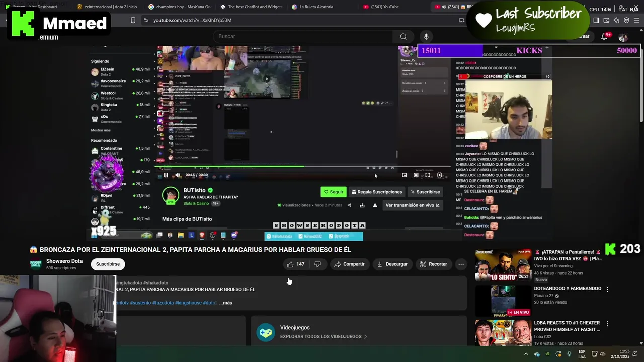Open 'EXPLORAR TODOS LOS VIDEOJUEGOS' chevron link
Image resolution: width=644 pixels, height=362 pixels.
324,337
